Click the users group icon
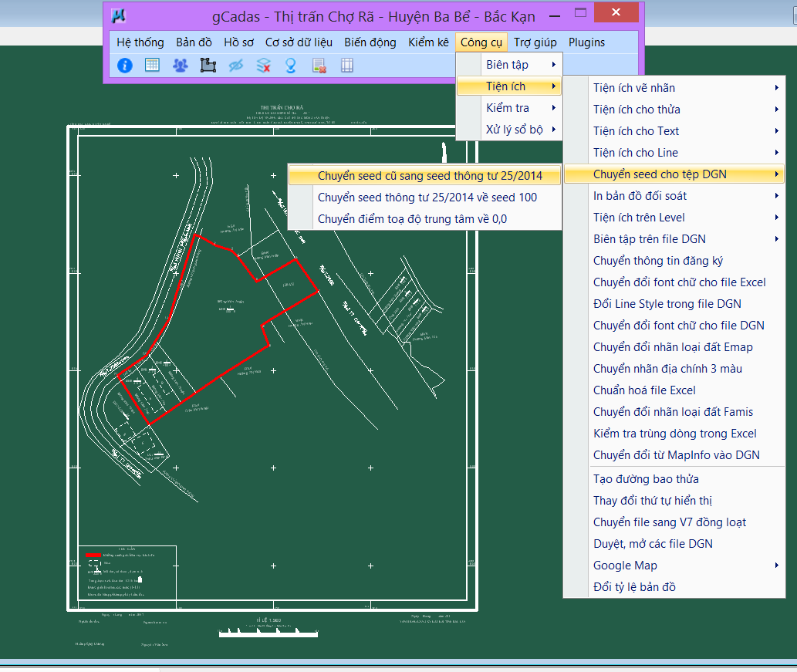Viewport: 797px width, 672px height. [180, 66]
